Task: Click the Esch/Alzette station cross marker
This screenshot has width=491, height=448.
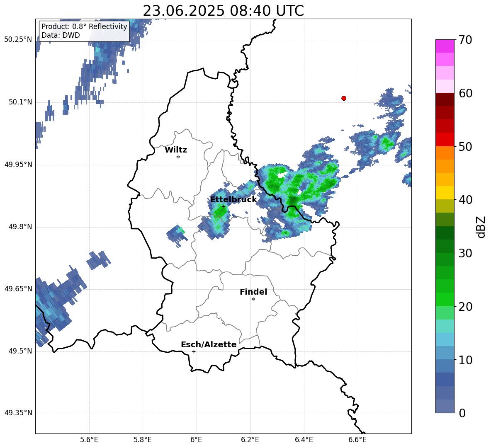Action: [194, 351]
